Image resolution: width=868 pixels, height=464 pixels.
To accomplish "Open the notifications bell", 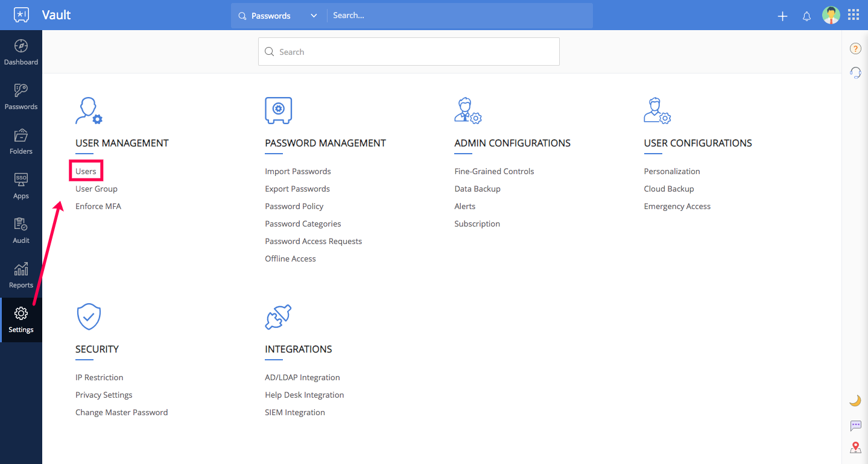I will tap(806, 16).
